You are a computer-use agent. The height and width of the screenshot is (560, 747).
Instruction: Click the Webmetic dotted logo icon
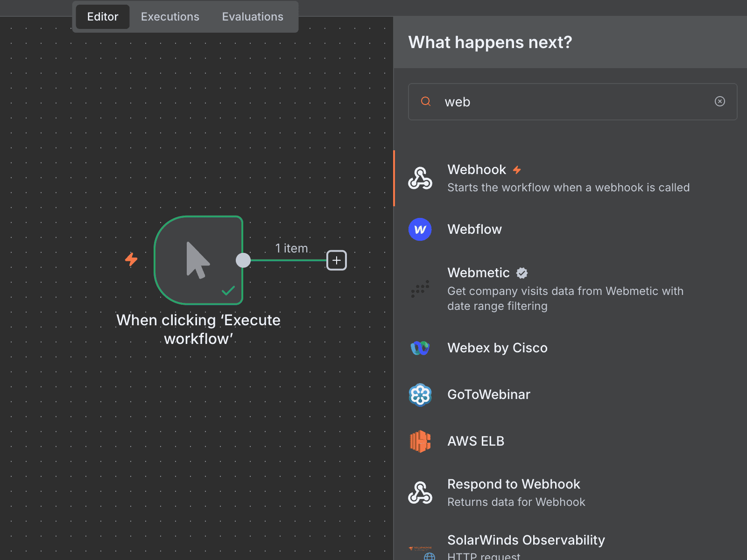coord(420,289)
